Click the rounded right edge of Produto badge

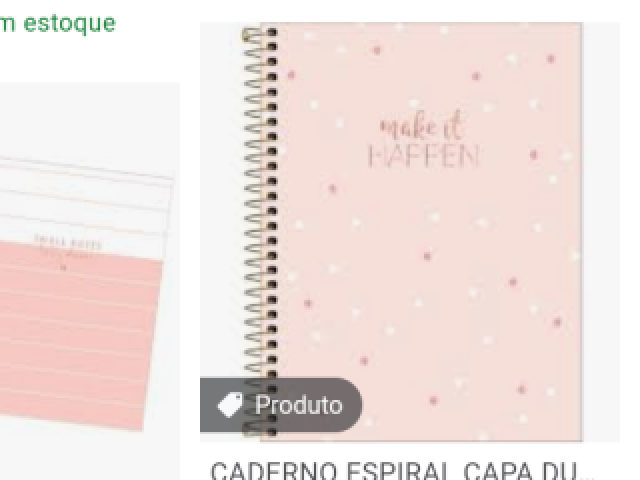coord(351,405)
